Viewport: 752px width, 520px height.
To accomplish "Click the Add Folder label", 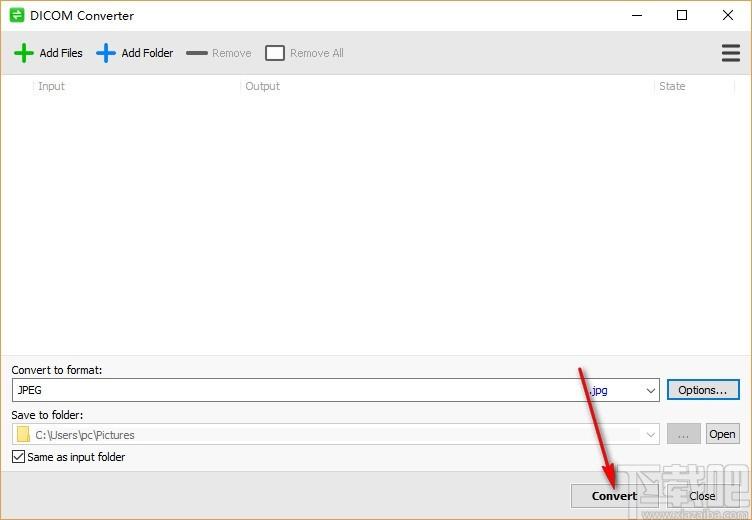I will coord(147,53).
